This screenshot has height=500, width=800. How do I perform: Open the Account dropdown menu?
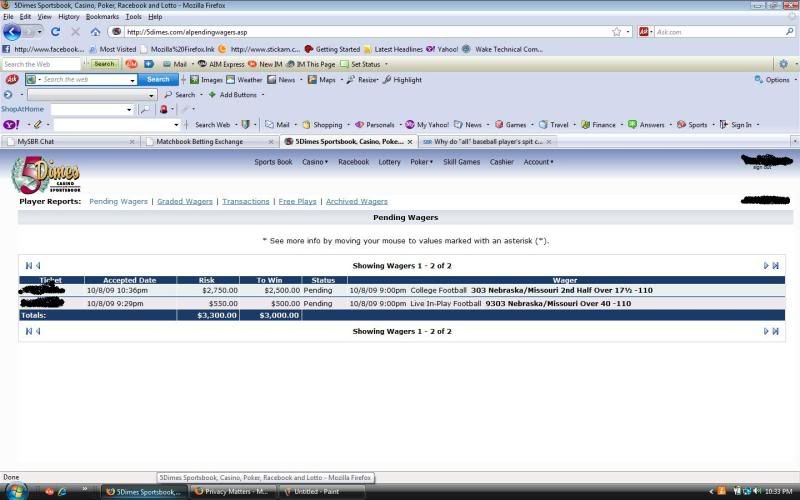(x=538, y=161)
